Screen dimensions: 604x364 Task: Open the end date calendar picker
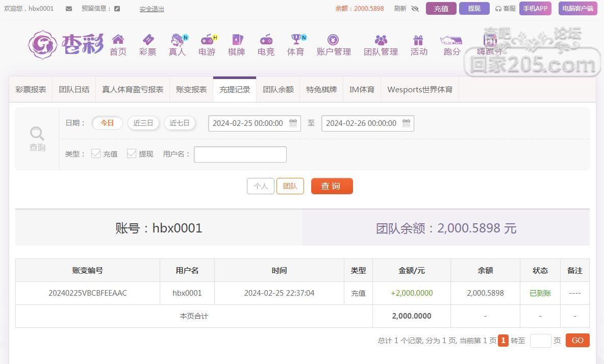pyautogui.click(x=407, y=123)
